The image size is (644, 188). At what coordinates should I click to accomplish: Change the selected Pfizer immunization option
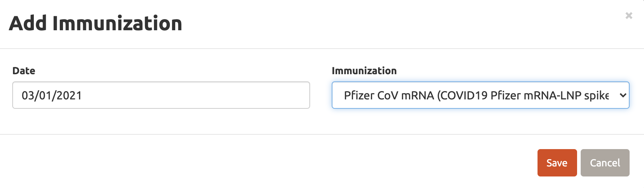[x=480, y=95]
